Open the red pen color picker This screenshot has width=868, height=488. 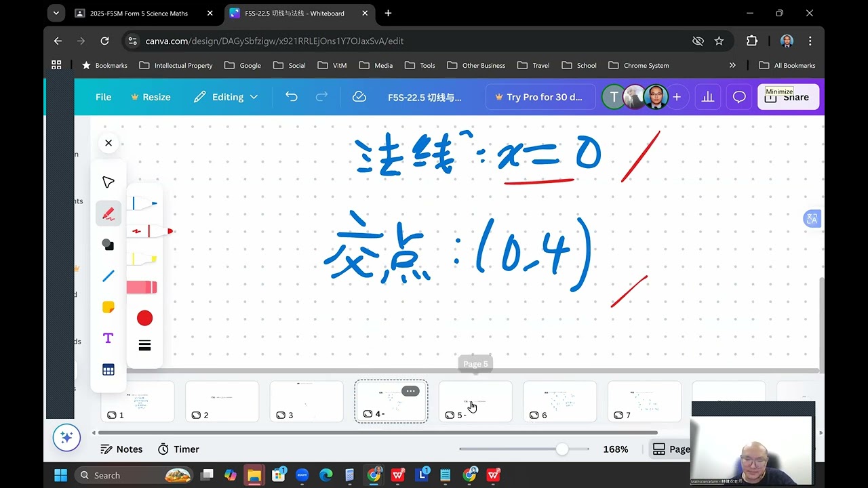[144, 318]
